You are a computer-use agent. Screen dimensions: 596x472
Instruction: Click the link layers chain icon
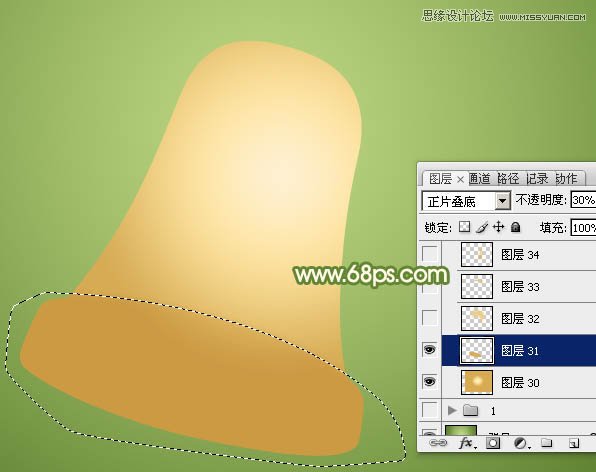pyautogui.click(x=438, y=443)
